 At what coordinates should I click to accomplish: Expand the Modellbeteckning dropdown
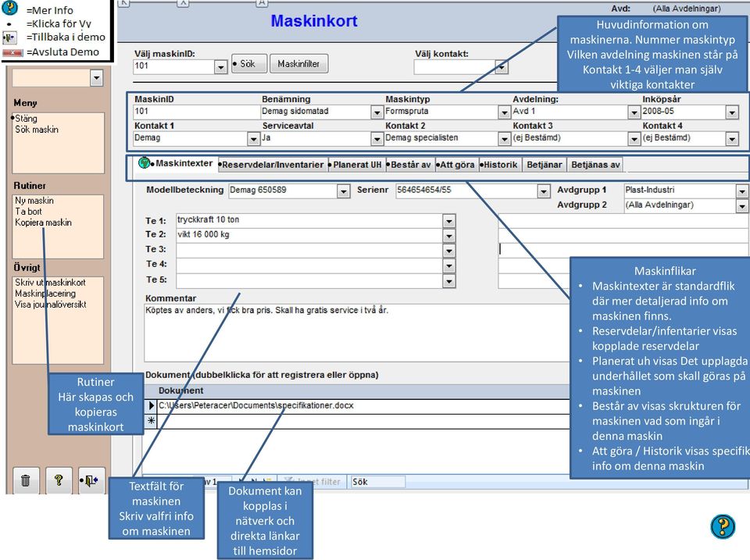pos(343,191)
